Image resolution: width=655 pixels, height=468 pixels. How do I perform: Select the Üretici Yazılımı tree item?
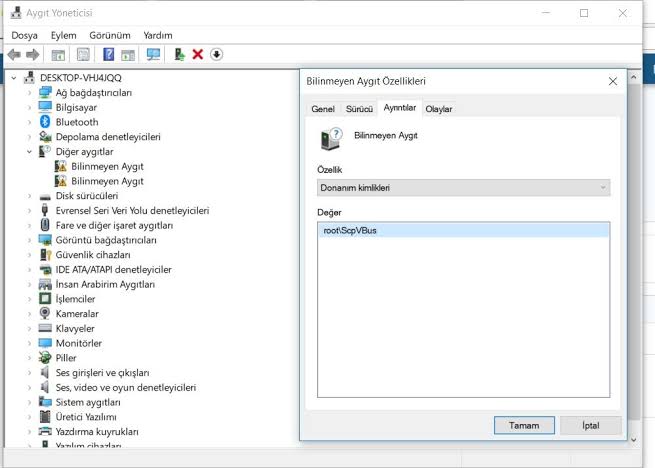pos(86,417)
